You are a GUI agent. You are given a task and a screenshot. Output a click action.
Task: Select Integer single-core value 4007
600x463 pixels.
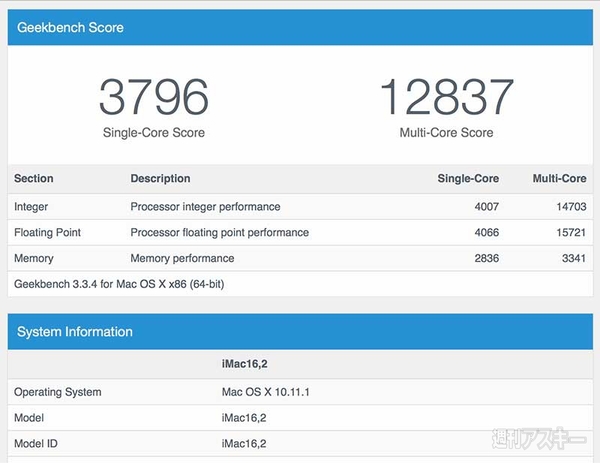[x=487, y=207]
